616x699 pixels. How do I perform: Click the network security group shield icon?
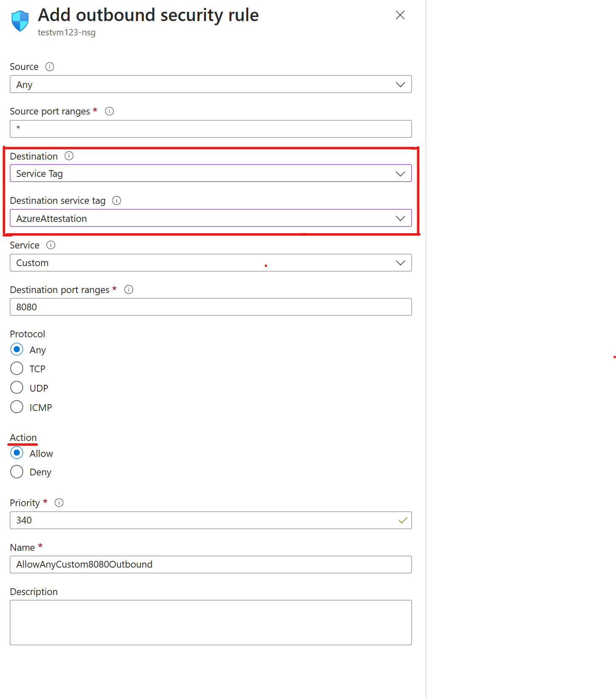pos(20,21)
